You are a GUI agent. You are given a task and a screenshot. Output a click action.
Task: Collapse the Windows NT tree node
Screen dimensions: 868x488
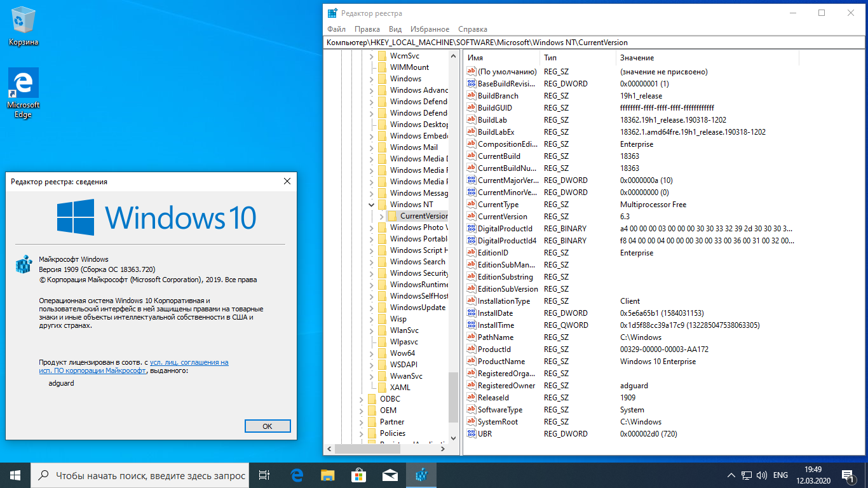(x=372, y=205)
